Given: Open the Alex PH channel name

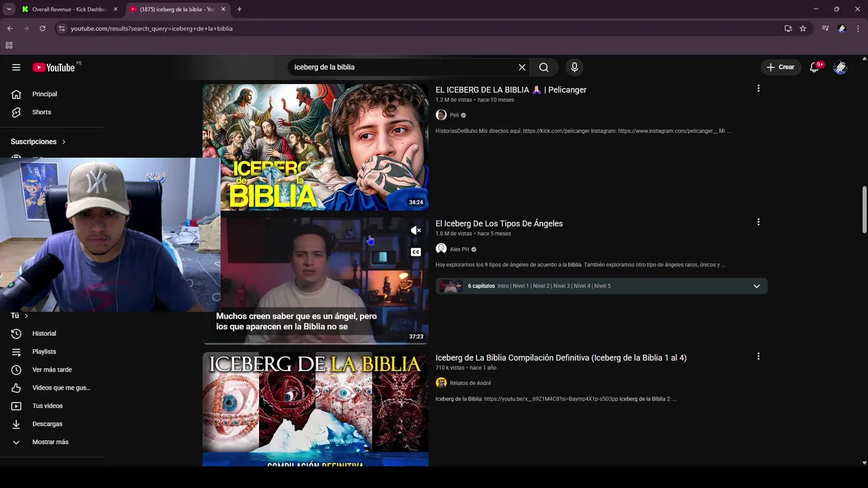Looking at the screenshot, I should tap(459, 249).
